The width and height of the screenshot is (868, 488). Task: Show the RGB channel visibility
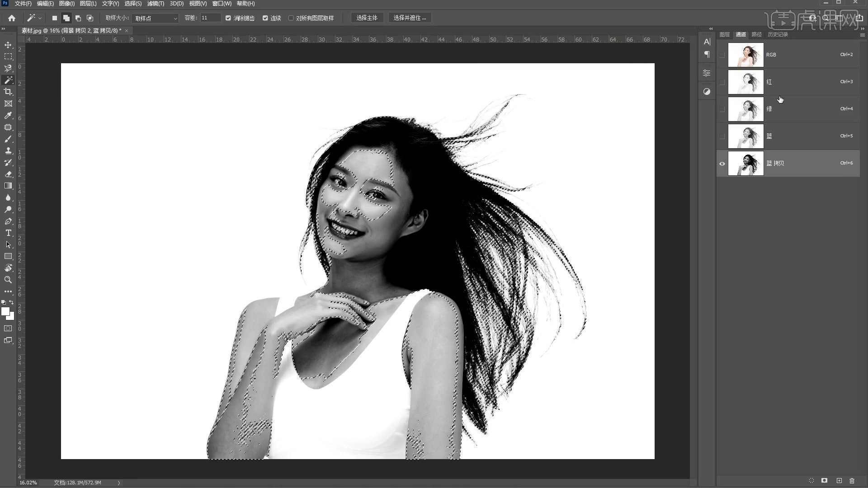point(722,55)
